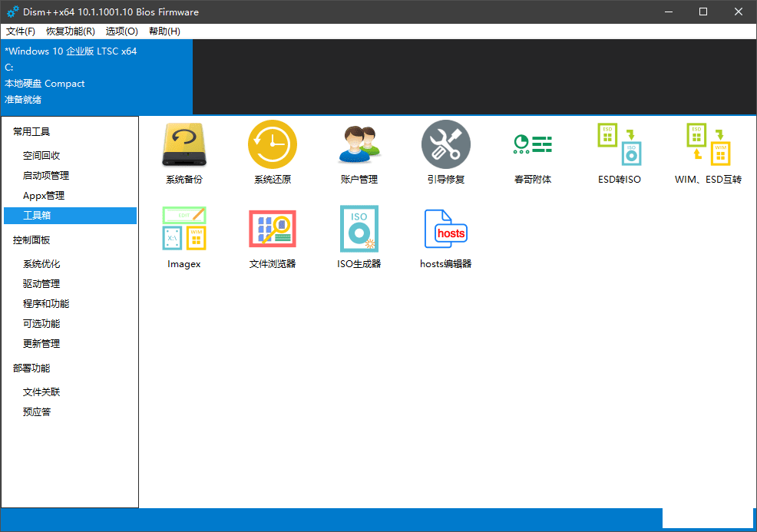Open Appx管理 in the sidebar
The height and width of the screenshot is (532, 757).
tap(44, 196)
